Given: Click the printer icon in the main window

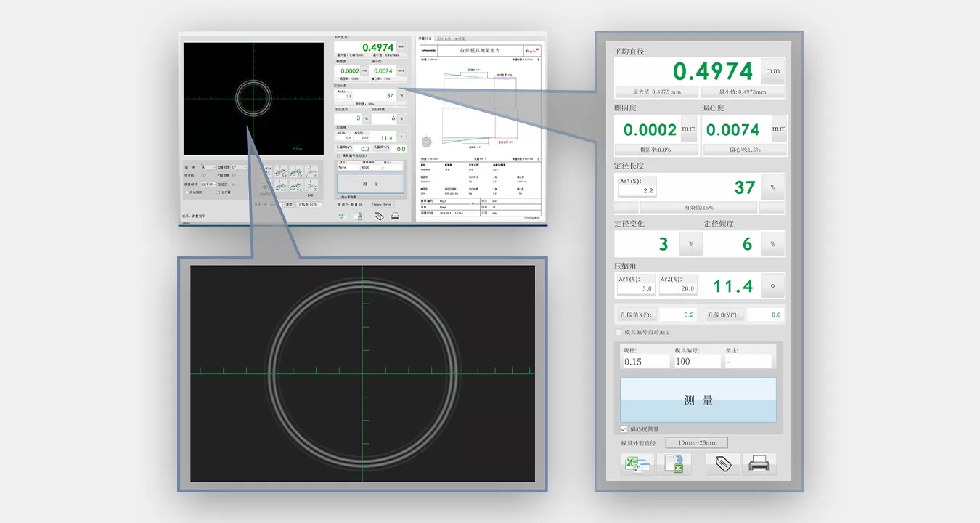Looking at the screenshot, I should click(395, 216).
